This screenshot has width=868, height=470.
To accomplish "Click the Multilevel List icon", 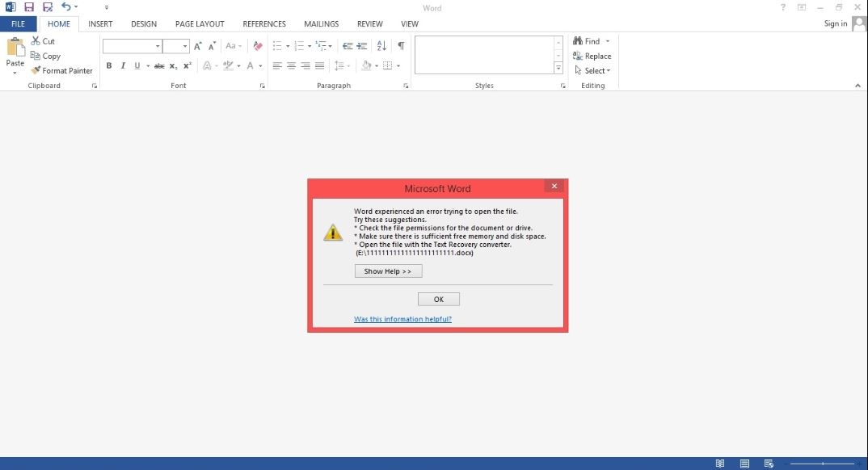I will pos(321,46).
